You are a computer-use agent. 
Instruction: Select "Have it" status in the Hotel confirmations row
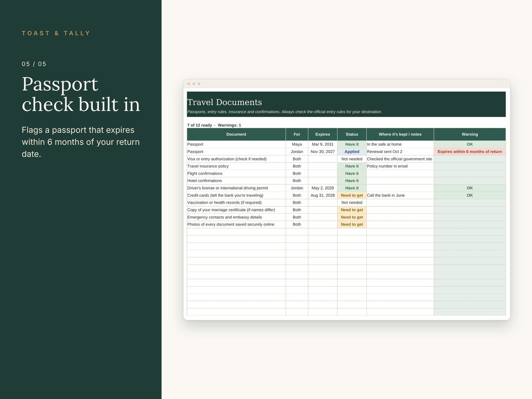click(352, 180)
